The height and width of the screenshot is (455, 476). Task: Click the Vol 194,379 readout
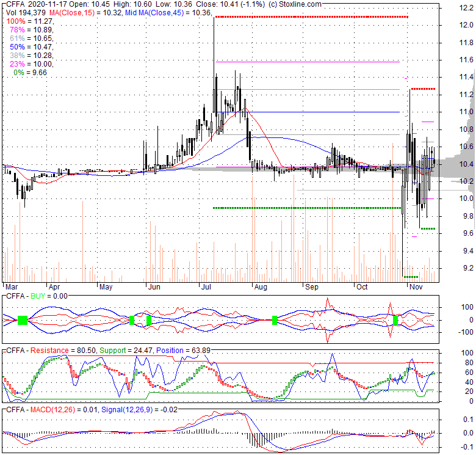coord(26,13)
